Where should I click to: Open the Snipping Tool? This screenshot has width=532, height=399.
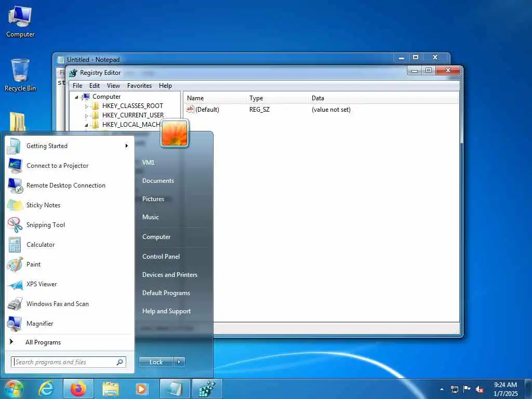pos(70,224)
